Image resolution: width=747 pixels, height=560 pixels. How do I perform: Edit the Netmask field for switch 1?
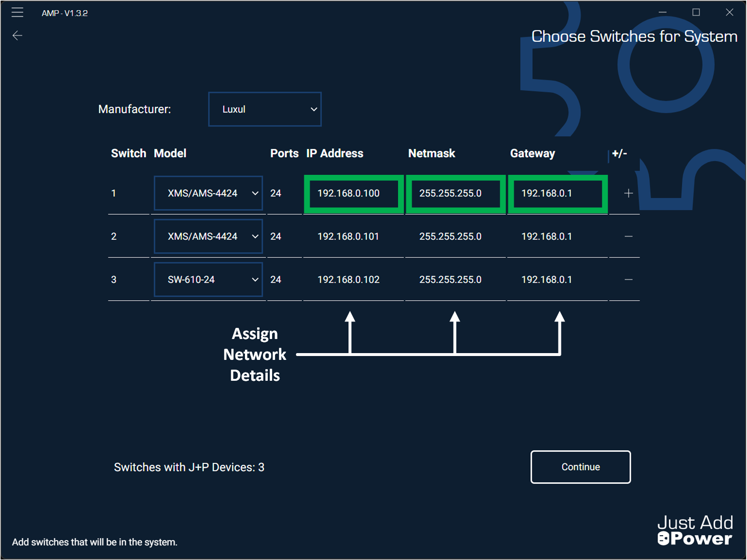click(456, 193)
